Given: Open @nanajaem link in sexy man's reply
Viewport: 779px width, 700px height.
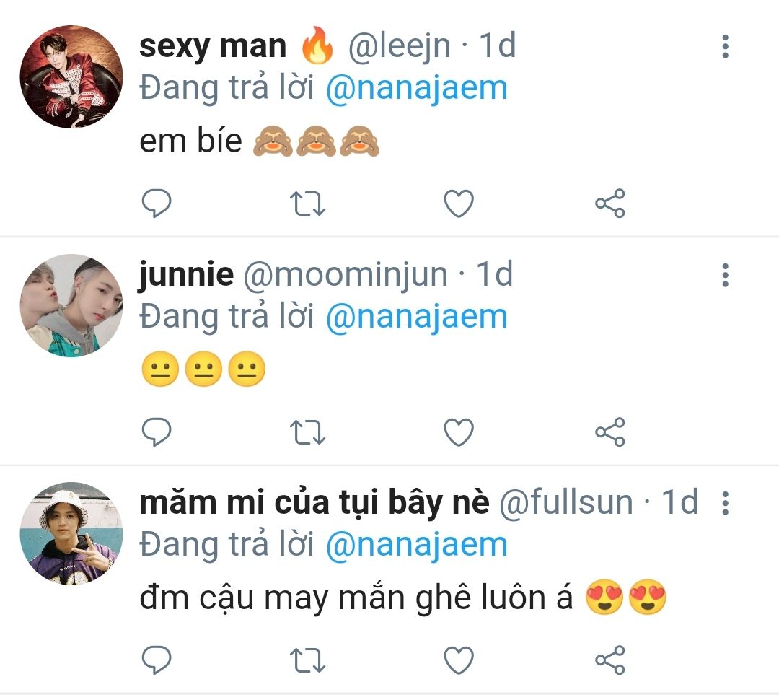Looking at the screenshot, I should point(417,89).
